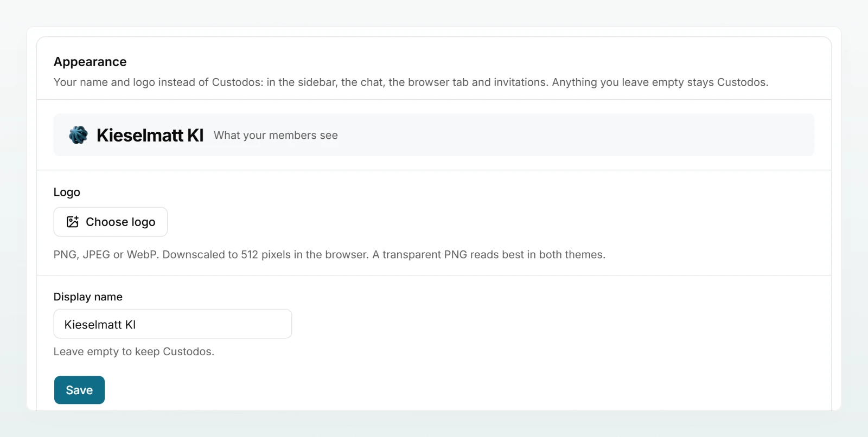Focus the Display name input field
The width and height of the screenshot is (868, 437).
(x=173, y=324)
